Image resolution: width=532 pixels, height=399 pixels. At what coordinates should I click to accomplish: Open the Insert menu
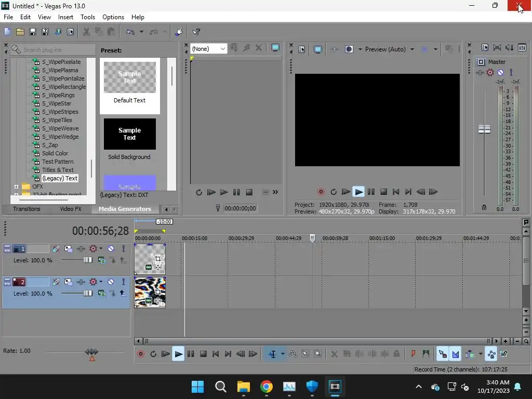65,17
